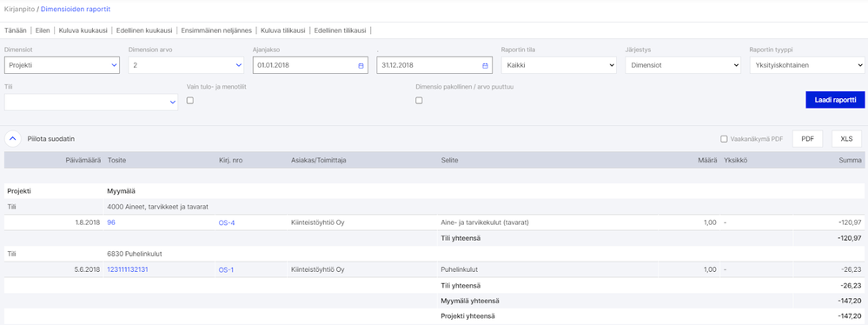The image size is (868, 325).
Task: Open Raportin tila dropdown showing Kaikki
Action: tap(559, 65)
